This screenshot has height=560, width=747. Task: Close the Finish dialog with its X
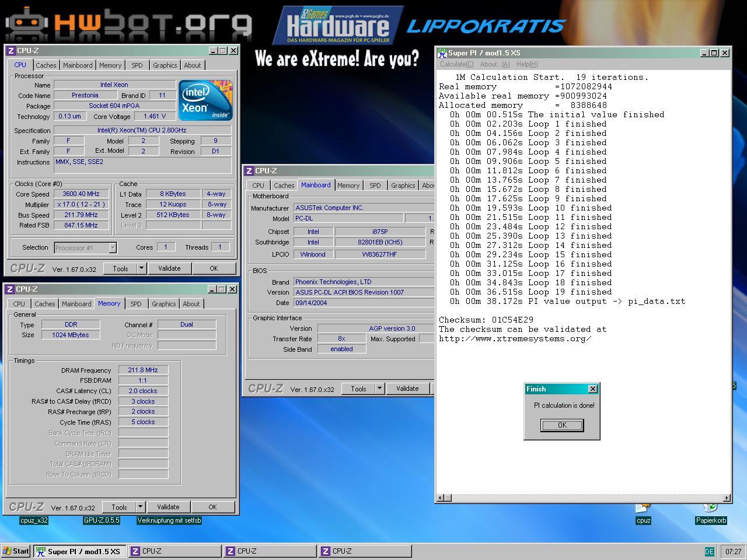[593, 389]
